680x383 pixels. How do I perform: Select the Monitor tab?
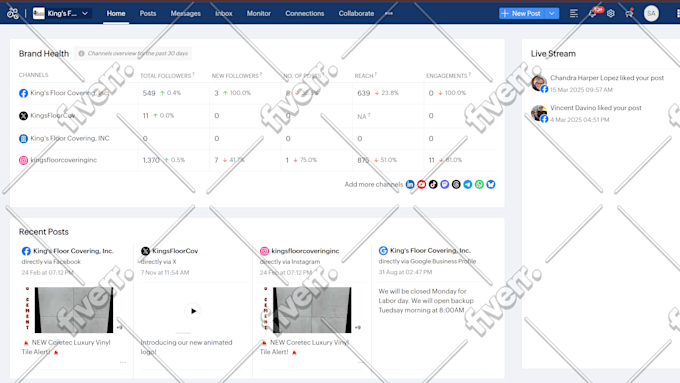[258, 13]
